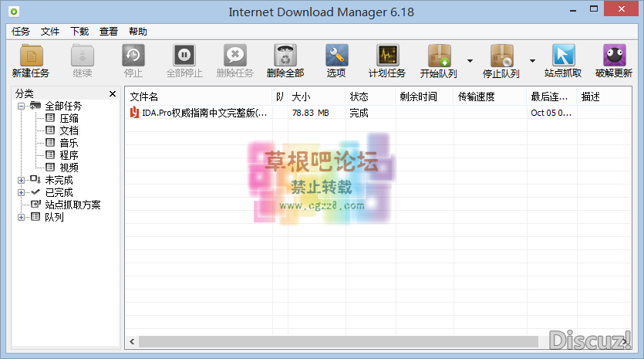Open the 任务 menu
This screenshot has height=359, width=644.
coord(21,32)
